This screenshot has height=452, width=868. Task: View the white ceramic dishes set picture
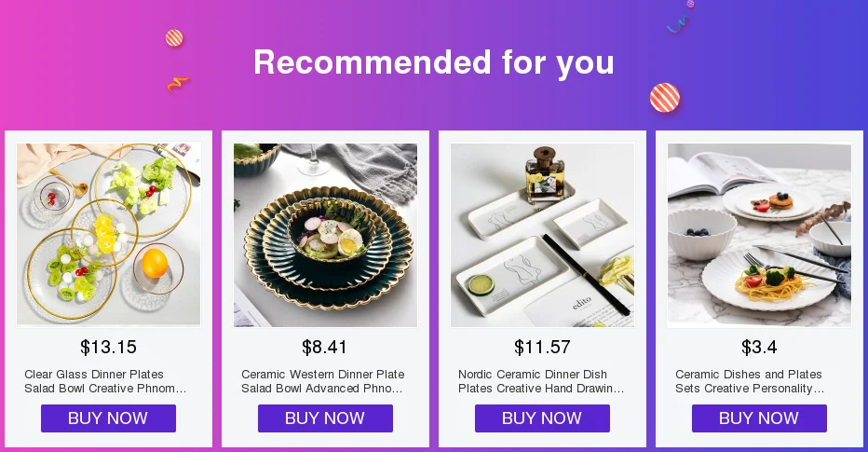pyautogui.click(x=760, y=234)
